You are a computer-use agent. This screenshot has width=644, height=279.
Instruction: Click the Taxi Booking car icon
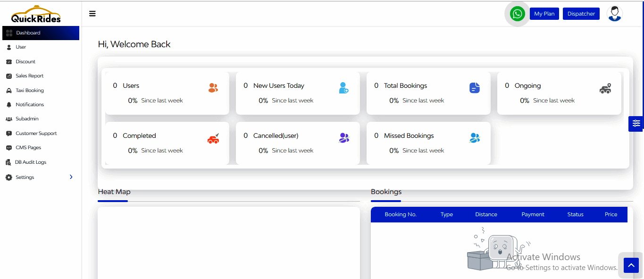point(9,91)
